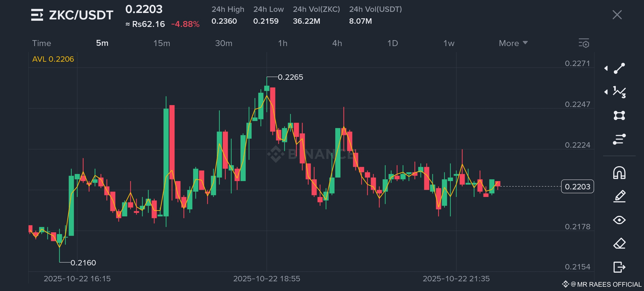This screenshot has width=644, height=291.
Task: Expand the line tool variants arrow
Action: click(x=606, y=68)
